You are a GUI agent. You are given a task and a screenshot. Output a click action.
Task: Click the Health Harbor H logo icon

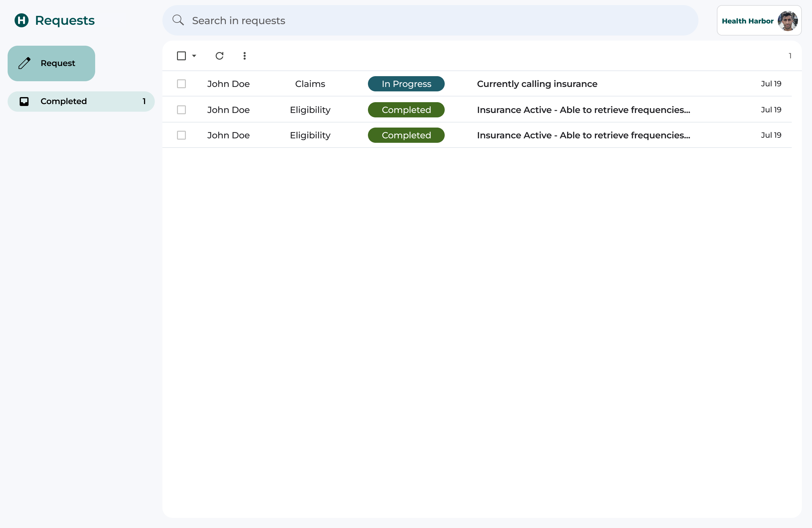tap(22, 21)
